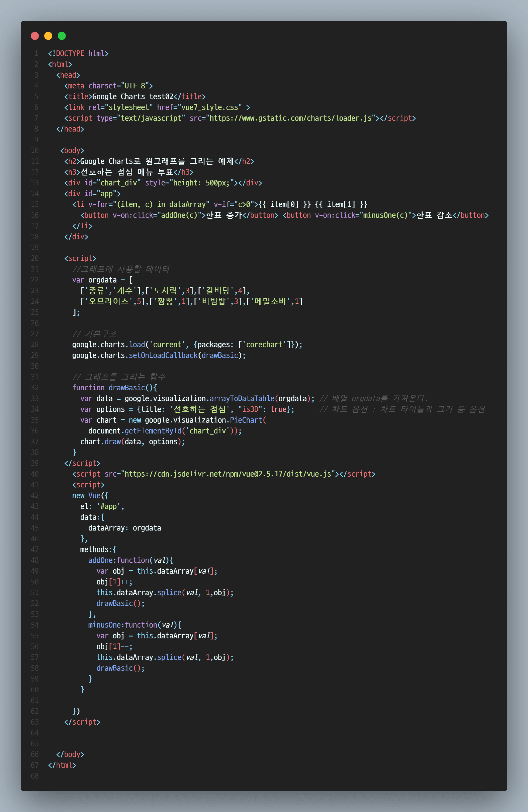The height and width of the screenshot is (812, 528).
Task: Click the div id="app" opening tag
Action: click(92, 194)
